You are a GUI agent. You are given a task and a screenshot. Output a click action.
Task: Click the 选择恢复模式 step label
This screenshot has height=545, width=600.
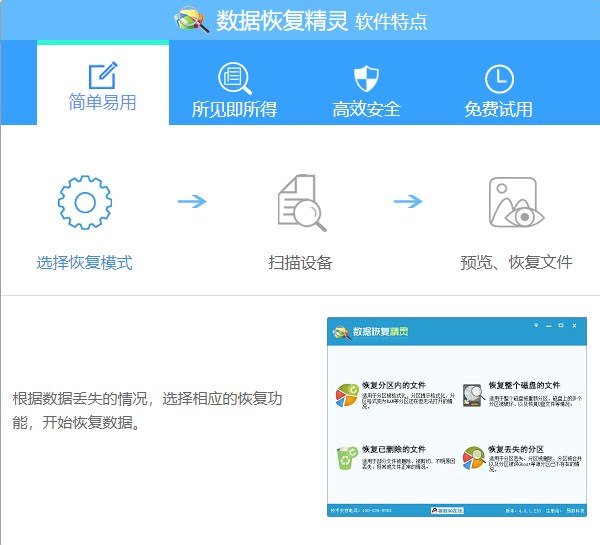point(84,263)
